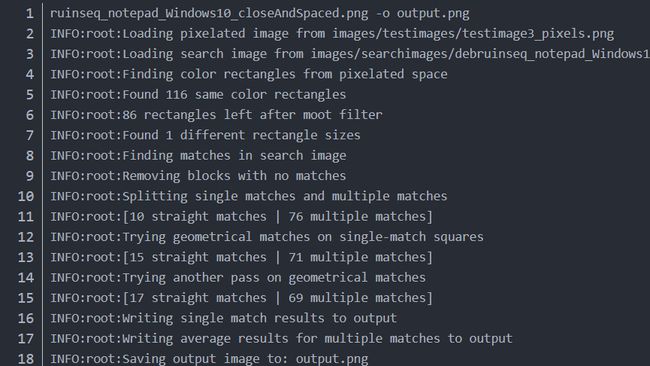Click line number 18 in gutter
Image resolution: width=650 pixels, height=366 pixels.
pos(26,359)
